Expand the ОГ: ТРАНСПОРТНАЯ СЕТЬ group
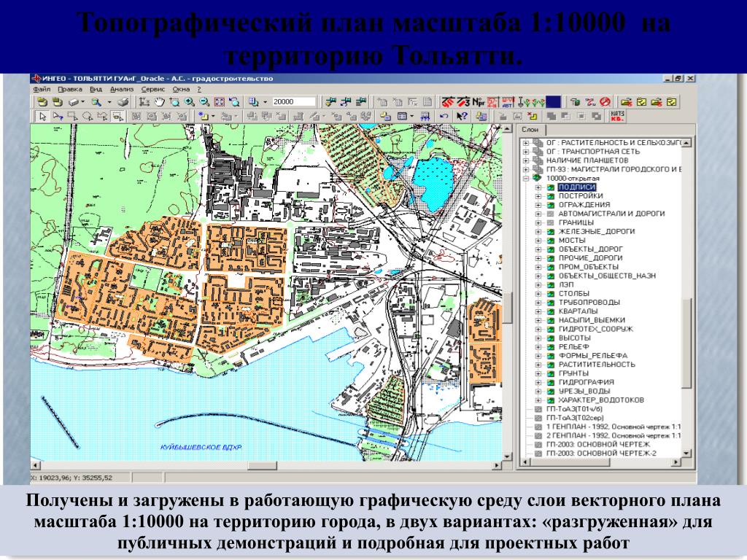Screen dimensions: 747x560 [x=525, y=152]
